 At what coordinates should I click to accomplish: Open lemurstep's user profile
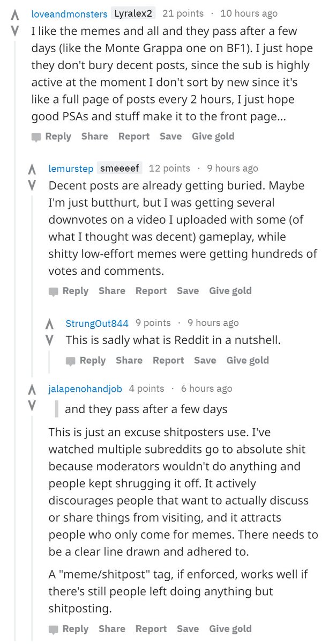[x=71, y=169]
